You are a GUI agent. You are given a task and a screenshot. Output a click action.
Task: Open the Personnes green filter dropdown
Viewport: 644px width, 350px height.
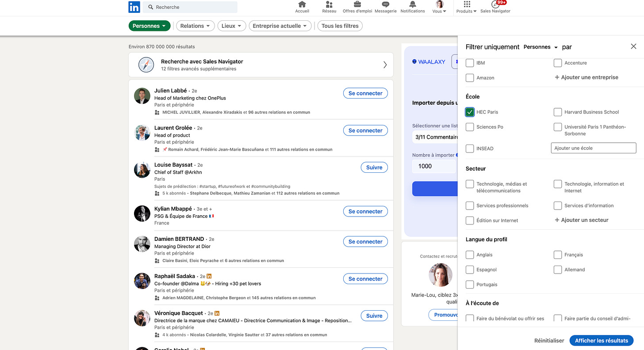(x=149, y=26)
